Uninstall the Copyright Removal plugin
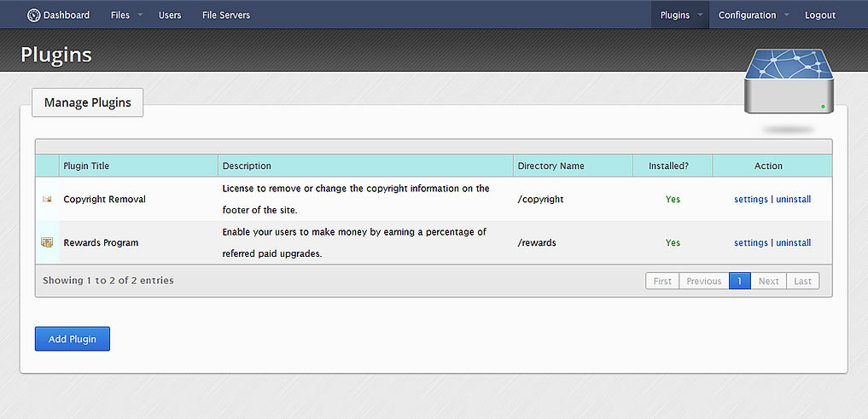Viewport: 868px width, 419px height. coord(793,200)
